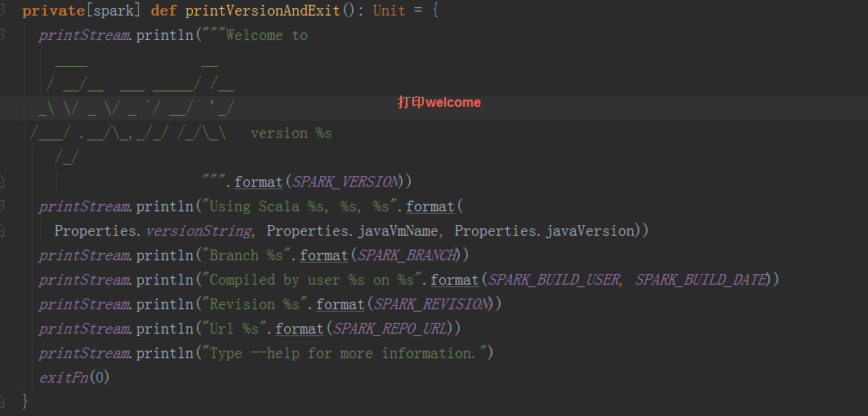The width and height of the screenshot is (868, 416).
Task: Click SPARK_REVISION constant
Action: [432, 304]
